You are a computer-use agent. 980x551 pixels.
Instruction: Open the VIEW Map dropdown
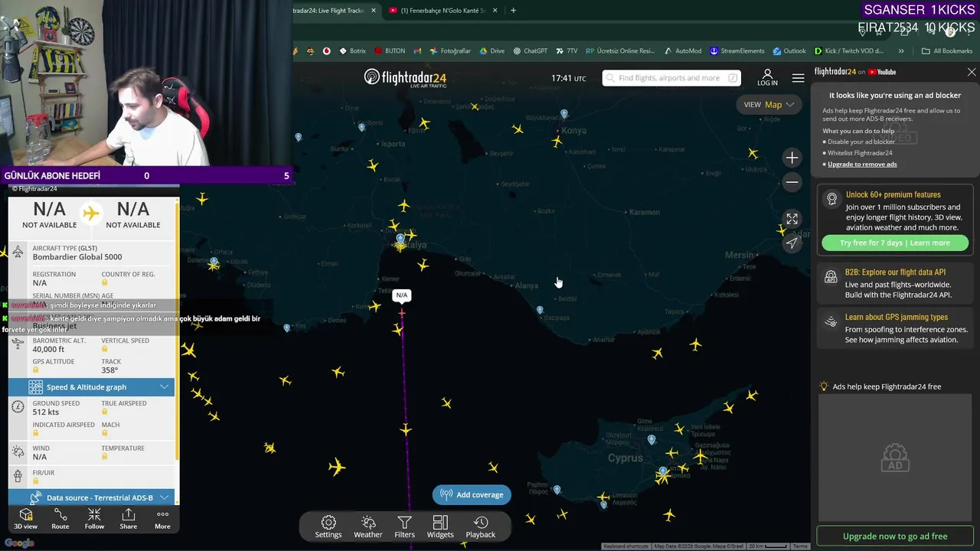tap(769, 105)
